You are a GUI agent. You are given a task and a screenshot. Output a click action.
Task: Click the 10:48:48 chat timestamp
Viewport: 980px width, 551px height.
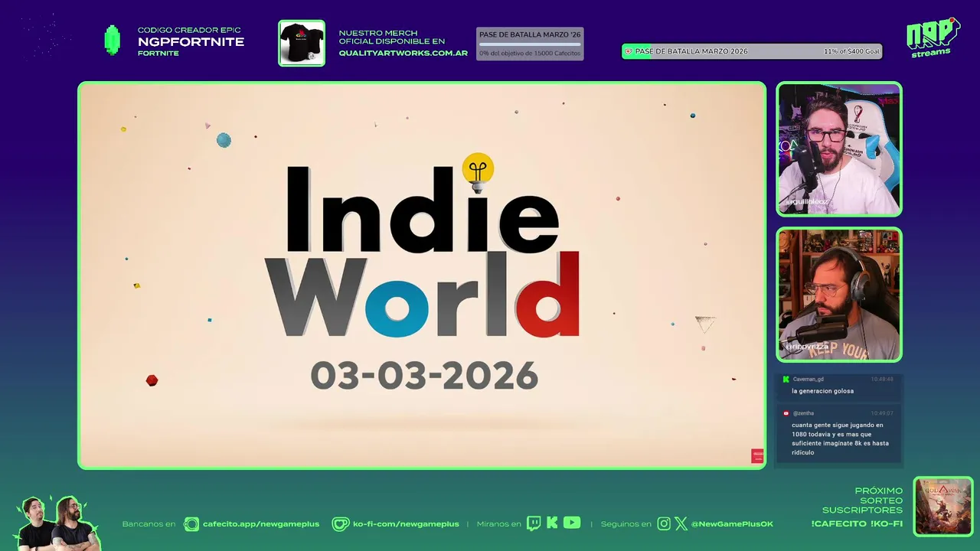pos(881,380)
